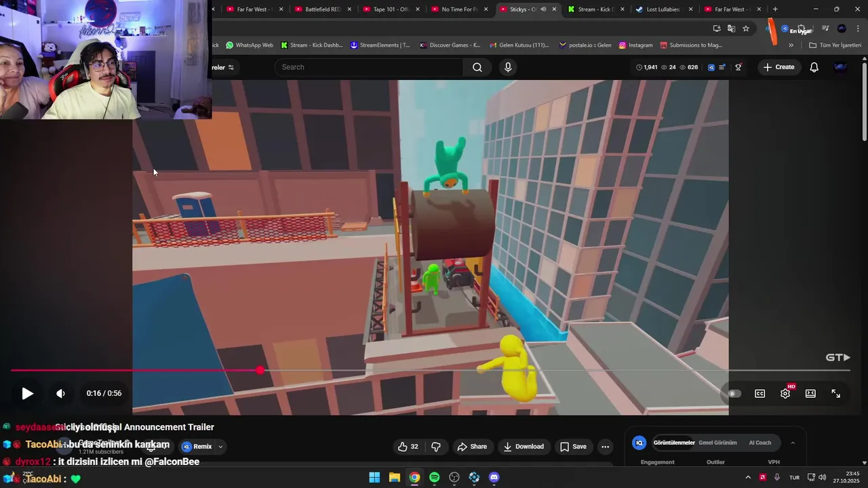Open the Discover Games bookmark
Screen dimensions: 868x488
[x=450, y=45]
